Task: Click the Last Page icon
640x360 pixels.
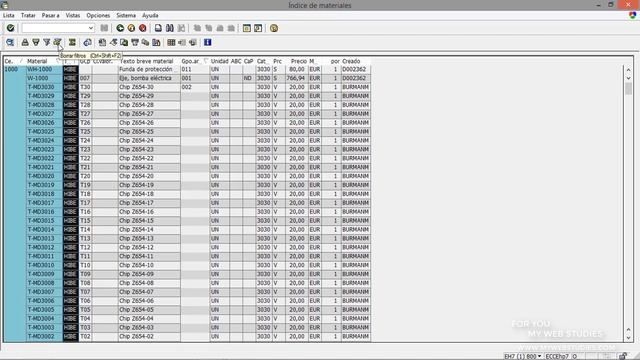Action: [x=231, y=28]
